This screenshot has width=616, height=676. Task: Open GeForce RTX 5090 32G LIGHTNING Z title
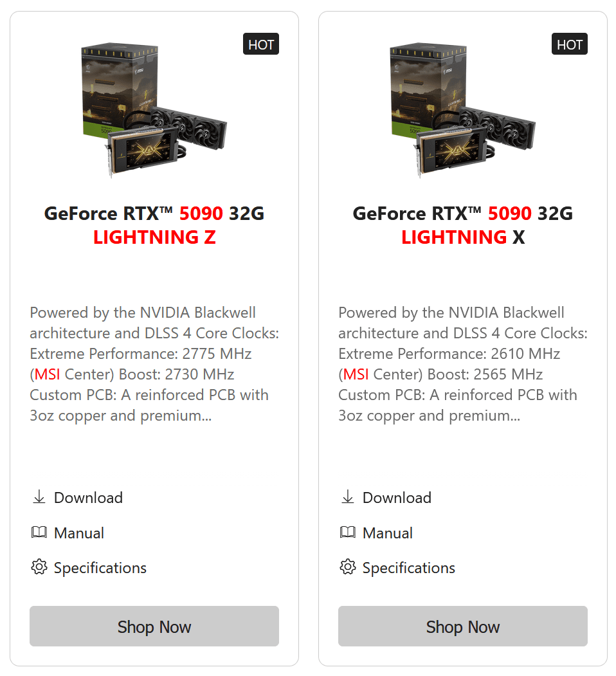click(x=154, y=225)
